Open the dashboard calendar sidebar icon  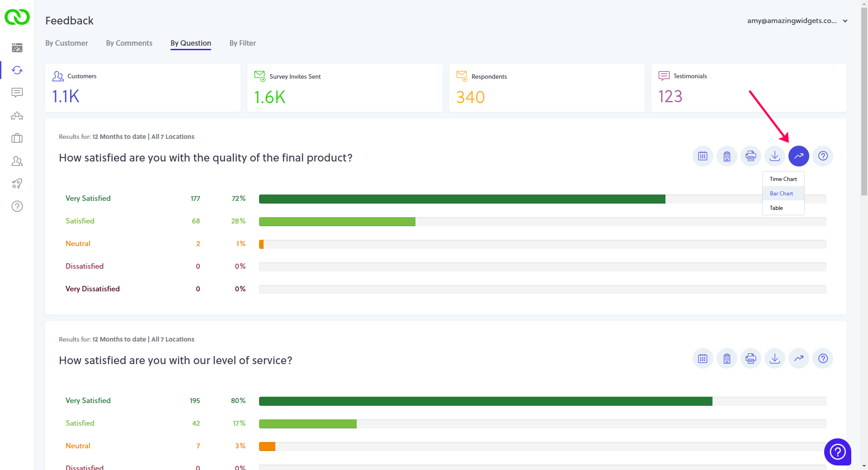click(17, 47)
